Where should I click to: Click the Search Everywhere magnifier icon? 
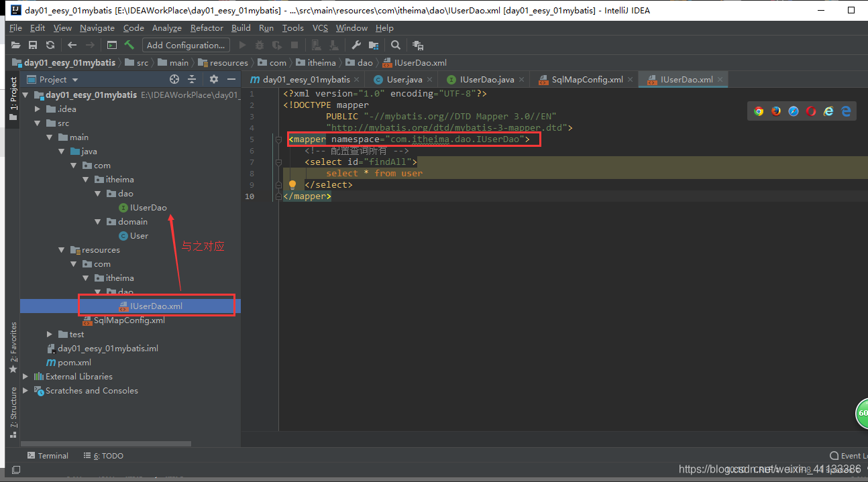pos(396,45)
